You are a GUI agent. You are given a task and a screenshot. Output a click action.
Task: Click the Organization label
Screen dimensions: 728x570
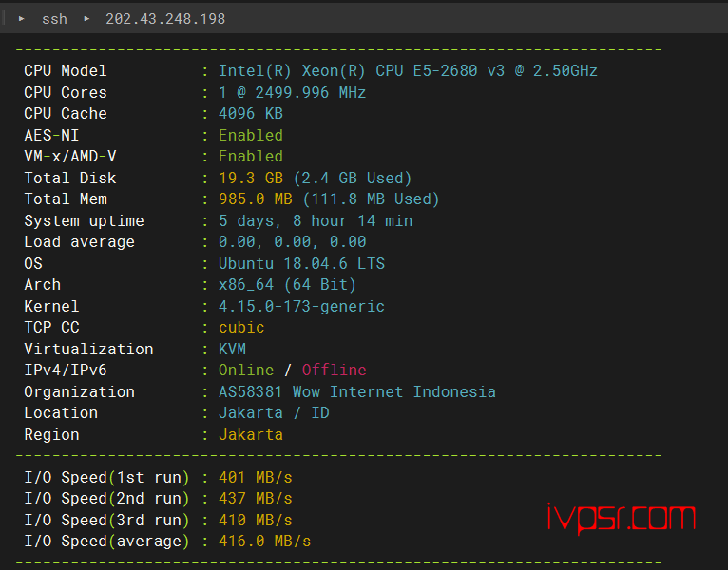80,391
